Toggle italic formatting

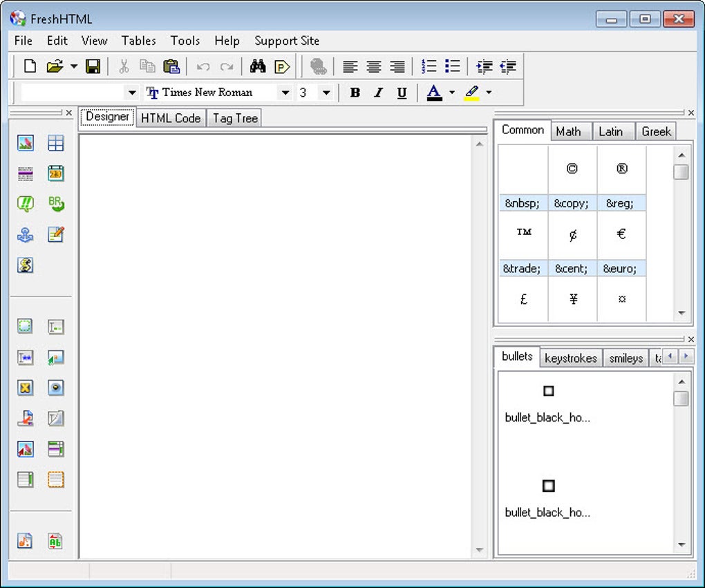pyautogui.click(x=378, y=93)
